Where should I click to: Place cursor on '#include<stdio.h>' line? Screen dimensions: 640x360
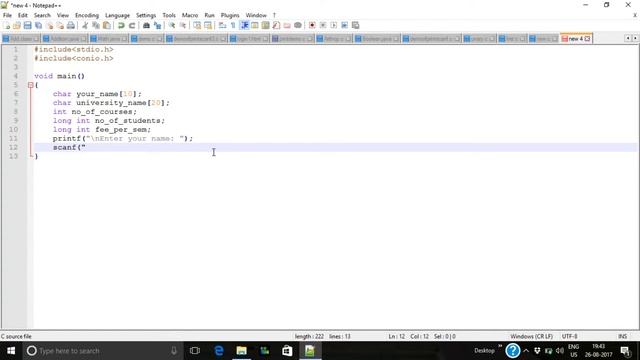click(73, 49)
